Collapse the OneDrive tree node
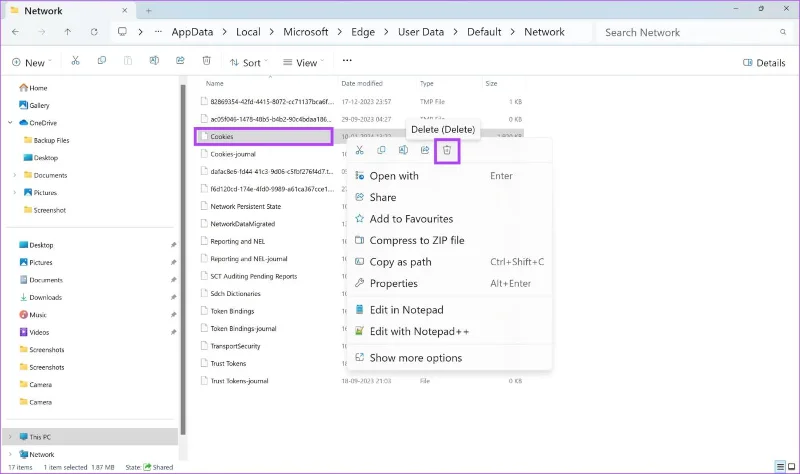800x474 pixels. click(x=10, y=123)
